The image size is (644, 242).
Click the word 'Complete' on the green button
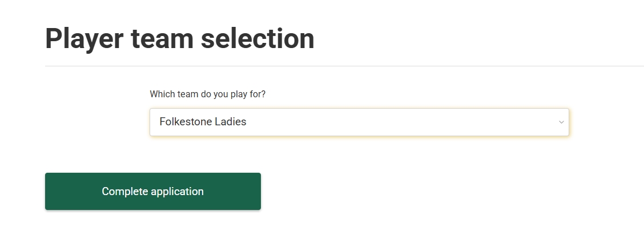[x=124, y=191]
